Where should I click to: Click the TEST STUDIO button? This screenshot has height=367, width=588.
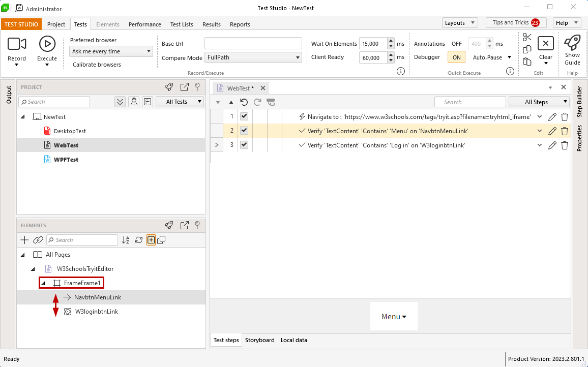click(21, 24)
